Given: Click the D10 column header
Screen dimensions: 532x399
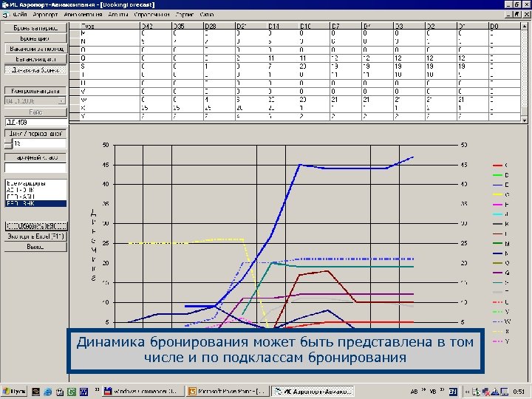Looking at the screenshot, I should tap(314, 26).
